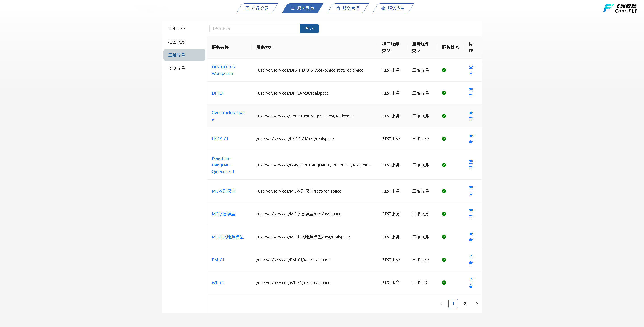Click status check icon for HYSK_CJ service
Viewport: 644px width, 327px height.
[x=444, y=139]
